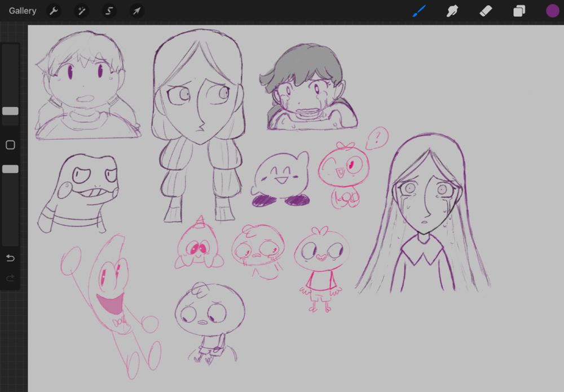Select the Brush tool
564x392 pixels.
(419, 11)
